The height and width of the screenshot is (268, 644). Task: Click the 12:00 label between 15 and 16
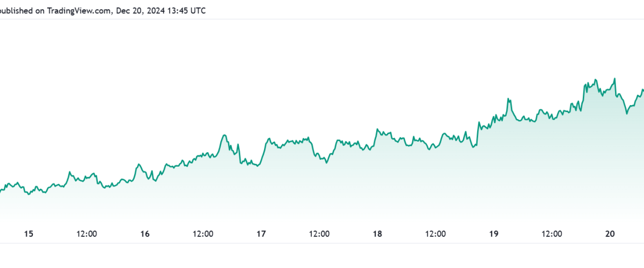87,234
